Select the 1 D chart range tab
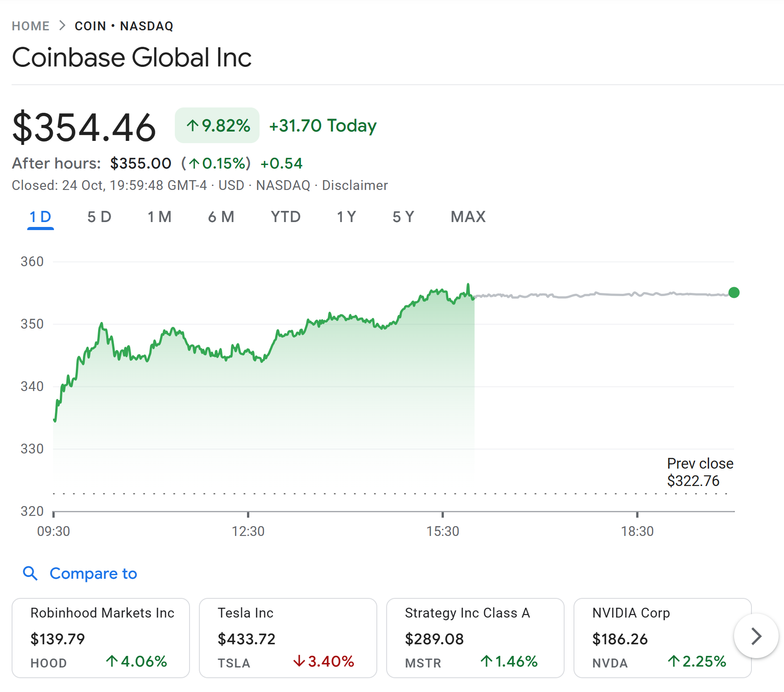Screen dimensions: 784x692 [40, 217]
